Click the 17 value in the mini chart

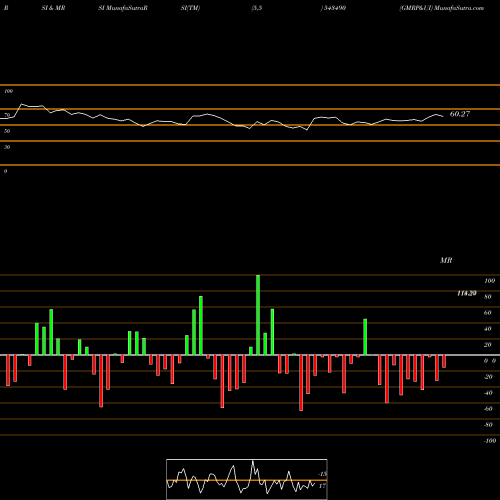click(x=322, y=486)
